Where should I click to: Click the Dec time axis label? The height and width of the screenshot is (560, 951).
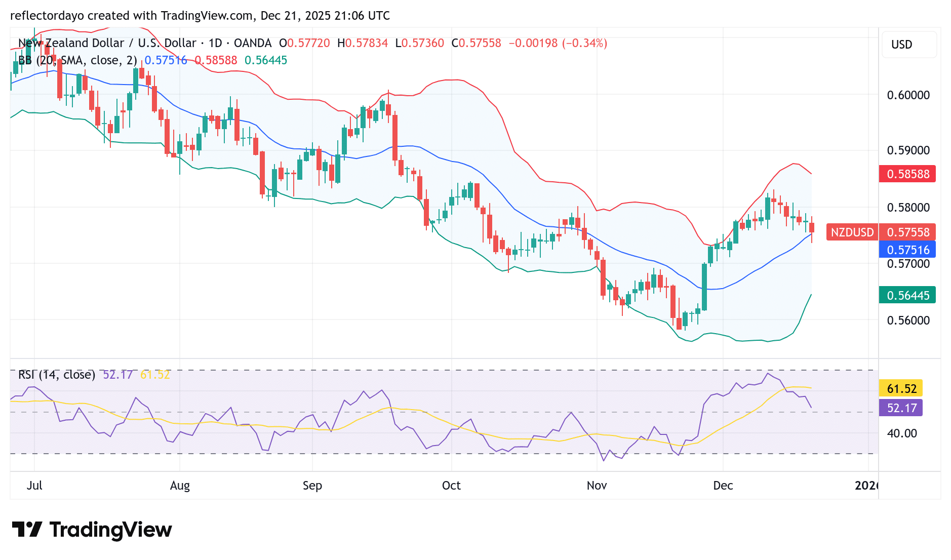(723, 486)
